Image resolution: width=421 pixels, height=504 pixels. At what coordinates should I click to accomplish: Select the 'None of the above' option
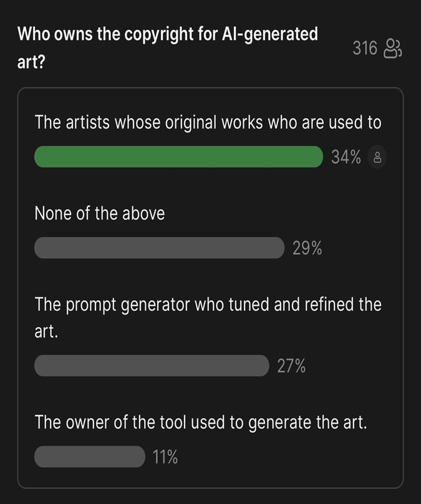pos(99,214)
